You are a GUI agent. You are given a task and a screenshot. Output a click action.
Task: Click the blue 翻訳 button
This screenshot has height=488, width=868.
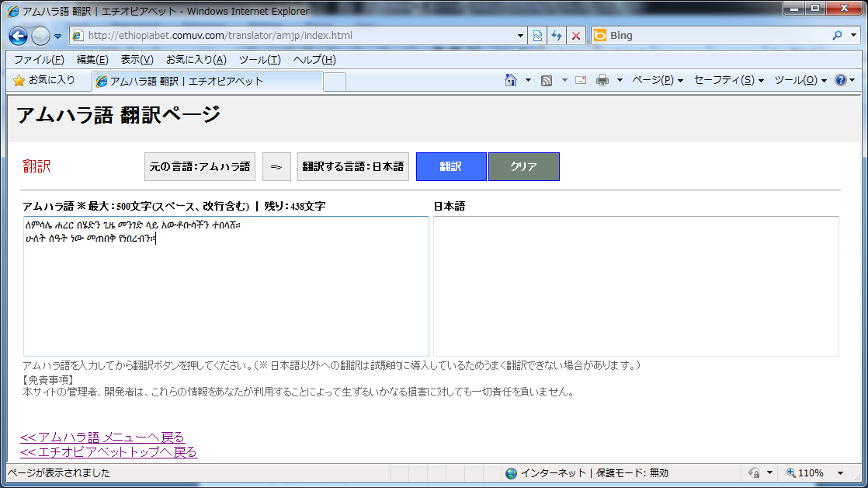(x=451, y=167)
